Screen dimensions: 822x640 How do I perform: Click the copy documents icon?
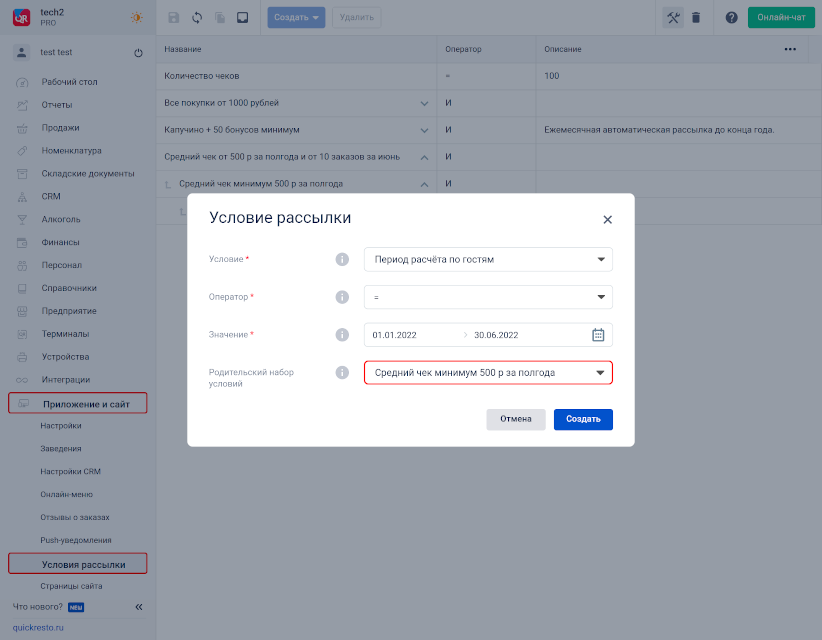(x=220, y=17)
